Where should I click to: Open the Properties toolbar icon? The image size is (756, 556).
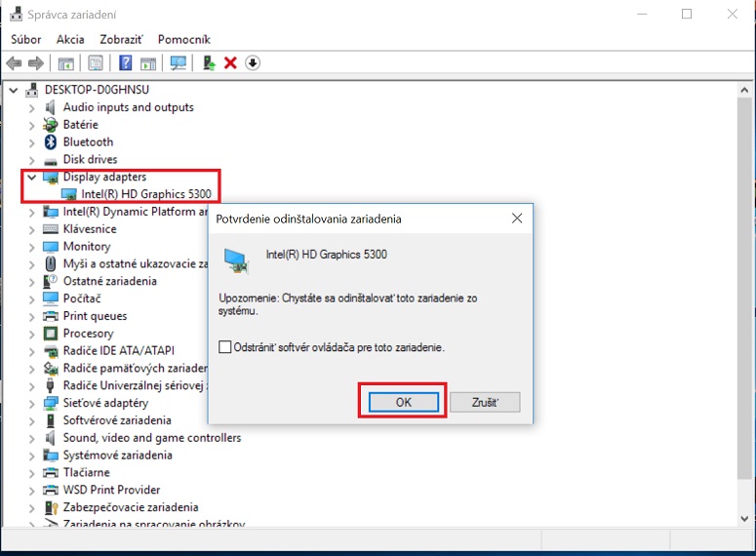(x=96, y=63)
